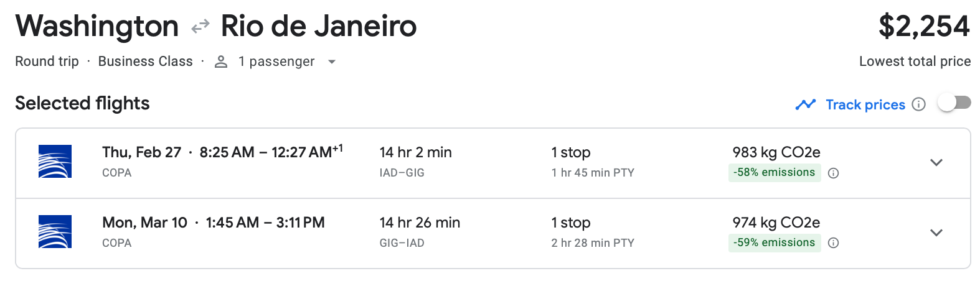Viewport: 980px width, 281px height.
Task: Click the passenger person icon
Action: click(220, 62)
